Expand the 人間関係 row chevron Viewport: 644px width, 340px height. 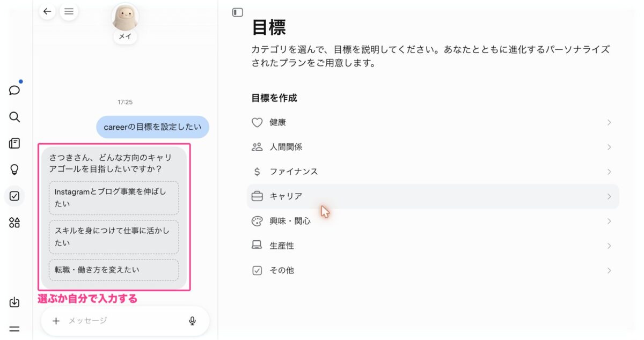pos(609,147)
